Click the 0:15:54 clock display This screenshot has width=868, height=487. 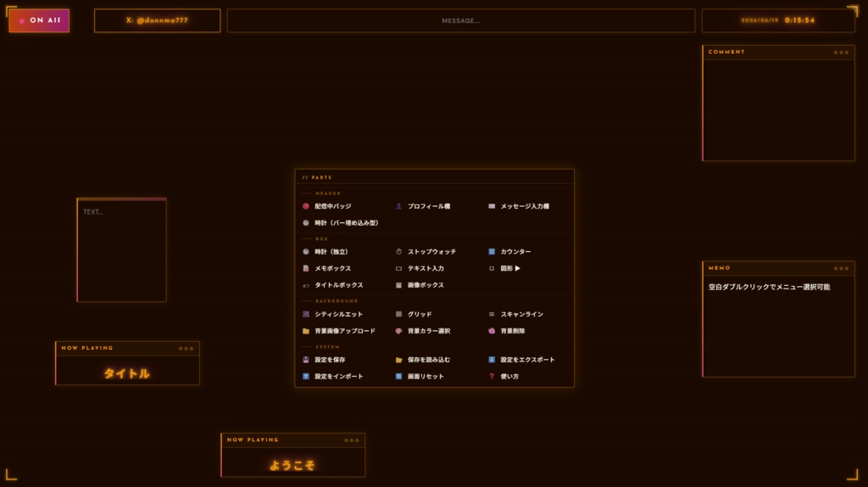800,20
